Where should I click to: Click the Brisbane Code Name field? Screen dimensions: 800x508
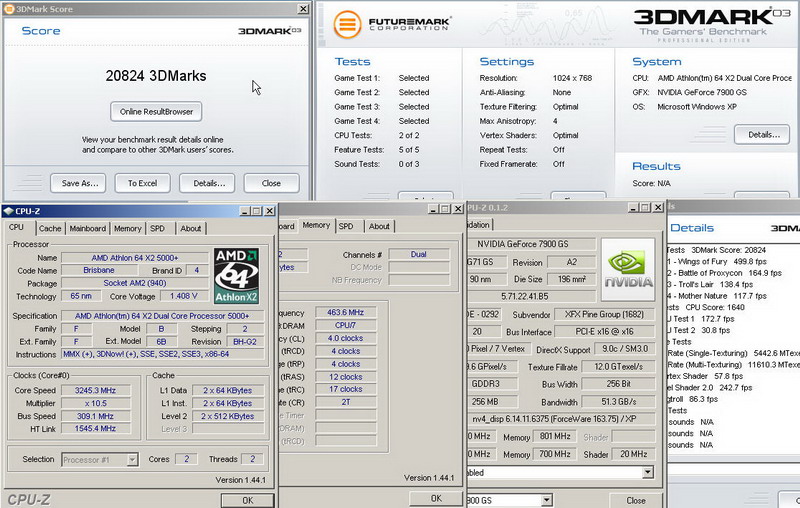pyautogui.click(x=99, y=270)
